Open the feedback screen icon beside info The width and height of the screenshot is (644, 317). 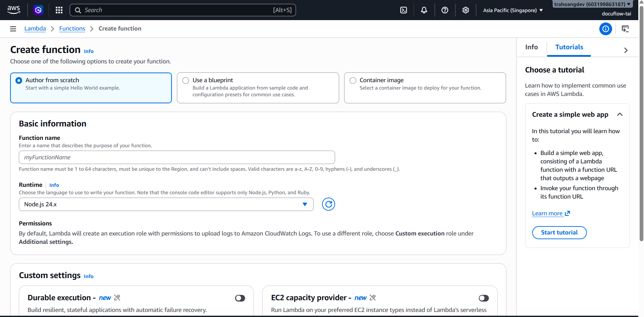pos(625,29)
